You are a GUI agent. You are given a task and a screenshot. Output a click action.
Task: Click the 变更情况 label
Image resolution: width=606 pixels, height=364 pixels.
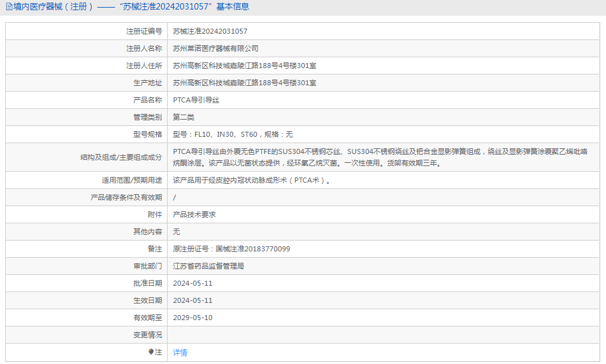(148, 335)
